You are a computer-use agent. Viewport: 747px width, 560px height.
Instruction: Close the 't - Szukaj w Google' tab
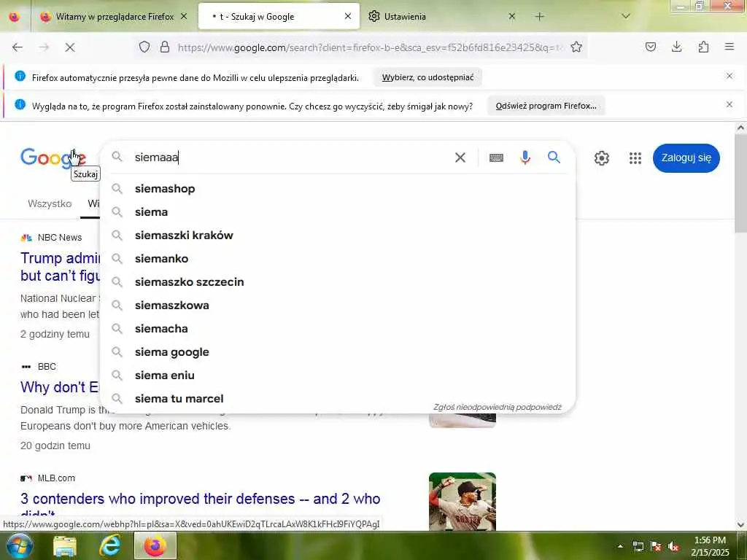pyautogui.click(x=348, y=16)
